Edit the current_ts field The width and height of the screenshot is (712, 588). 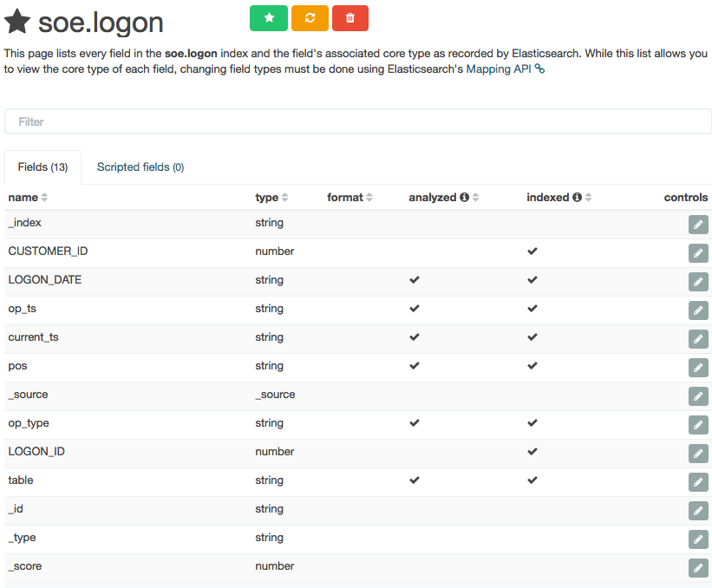click(697, 339)
